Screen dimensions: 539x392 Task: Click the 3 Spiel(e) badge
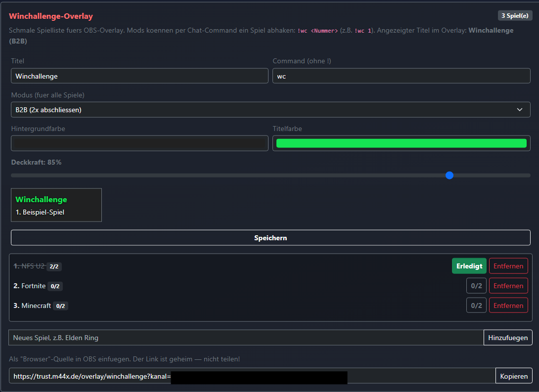515,16
